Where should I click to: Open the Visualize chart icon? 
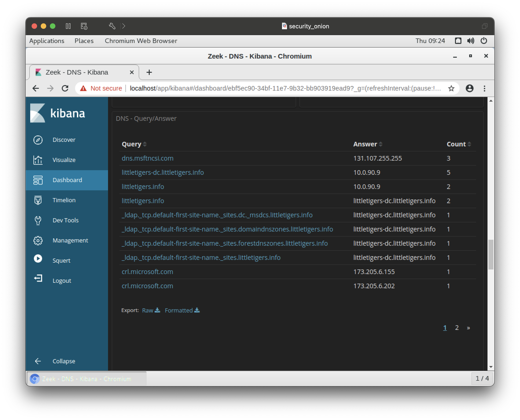[x=38, y=160]
